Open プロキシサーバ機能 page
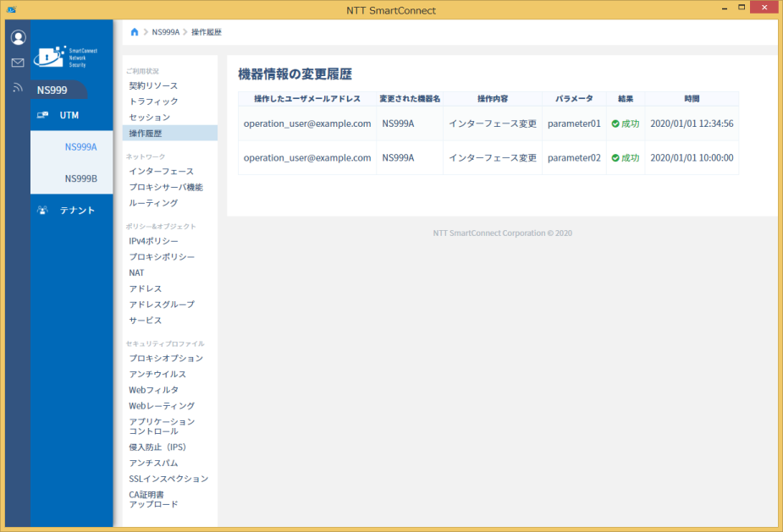Screen dimensions: 783x532 click(x=166, y=187)
